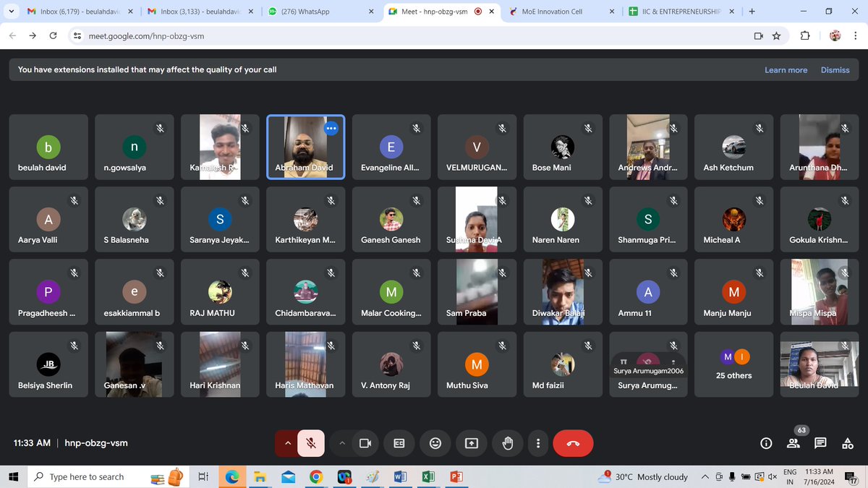The image size is (868, 488).
Task: Select Beulah David video tile
Action: [x=819, y=364]
